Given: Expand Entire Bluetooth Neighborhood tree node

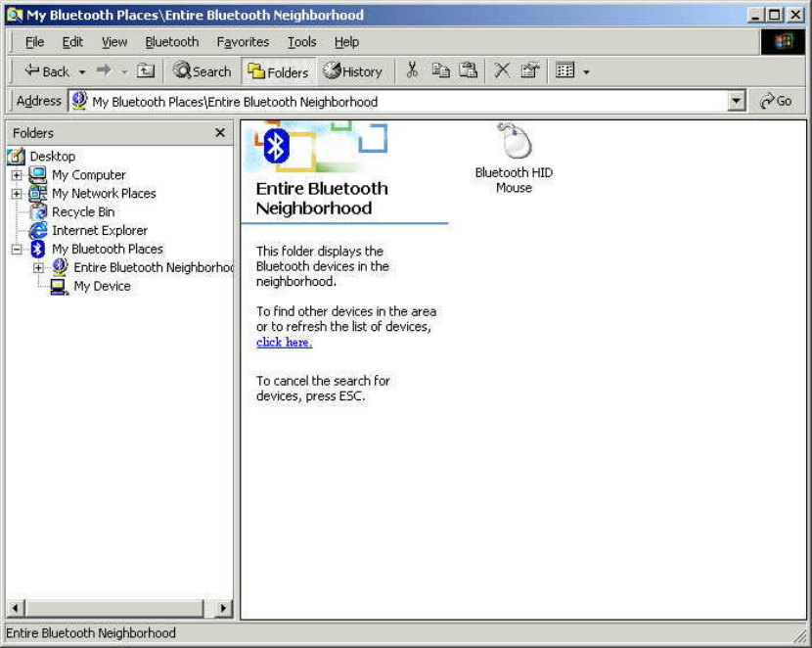Looking at the screenshot, I should (38, 268).
